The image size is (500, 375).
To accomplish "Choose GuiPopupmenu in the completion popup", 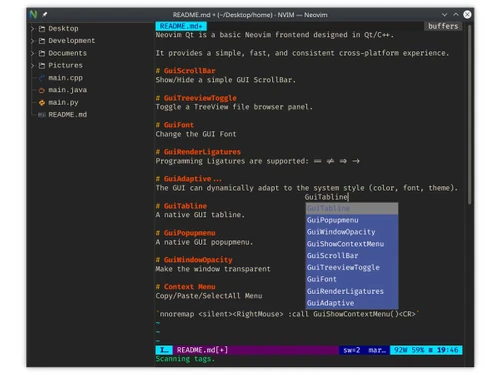I will pyautogui.click(x=352, y=220).
